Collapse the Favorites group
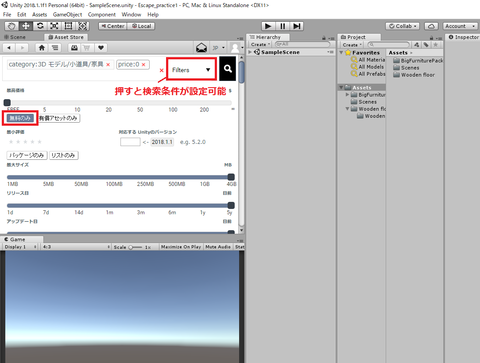The width and height of the screenshot is (480, 363). [x=341, y=53]
